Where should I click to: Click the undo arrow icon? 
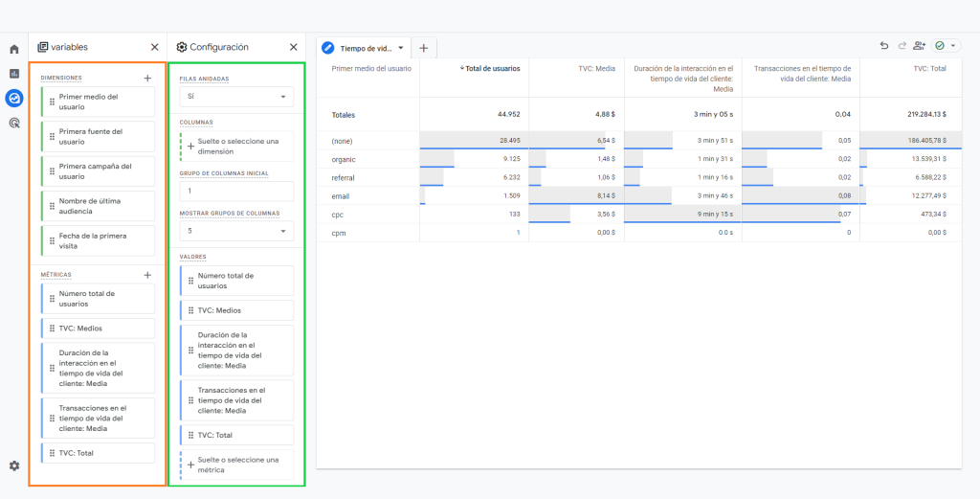883,46
